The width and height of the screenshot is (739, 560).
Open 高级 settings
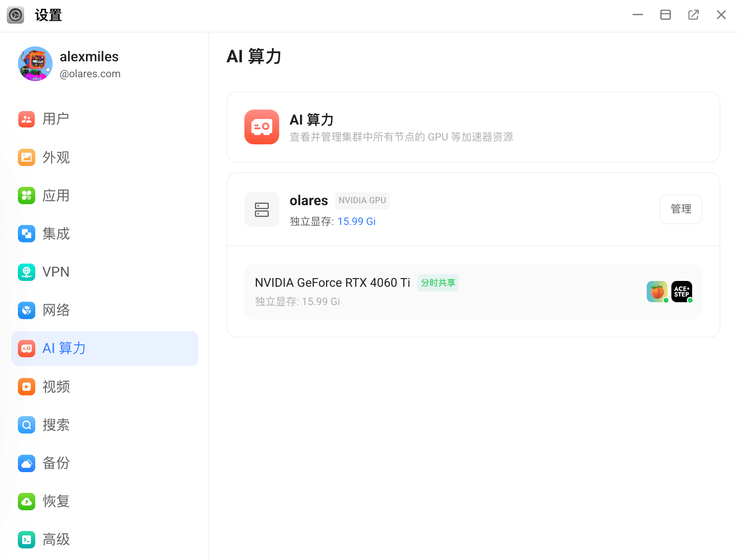tap(105, 539)
